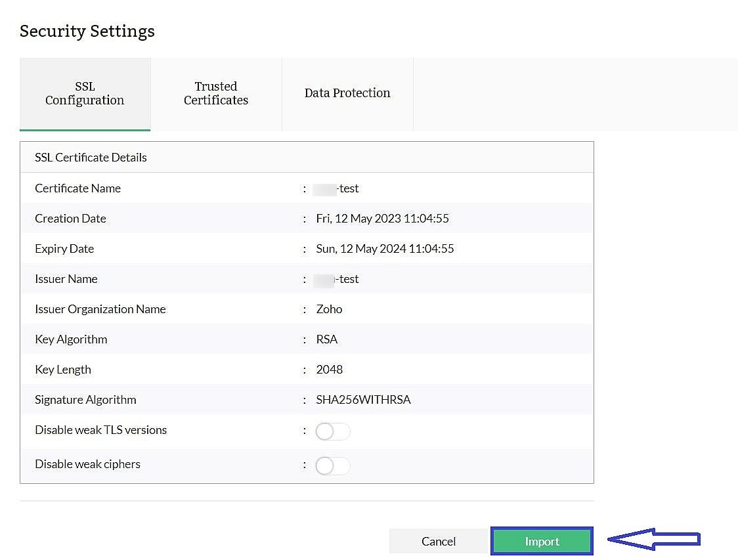The image size is (738, 560).
Task: Click the SSL Certificate Details section header
Action: click(91, 158)
